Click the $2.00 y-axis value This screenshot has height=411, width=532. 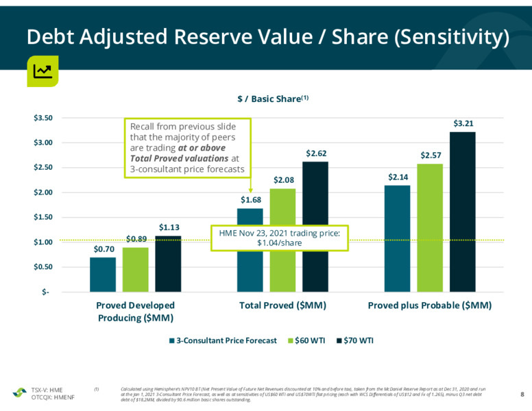[x=43, y=192]
